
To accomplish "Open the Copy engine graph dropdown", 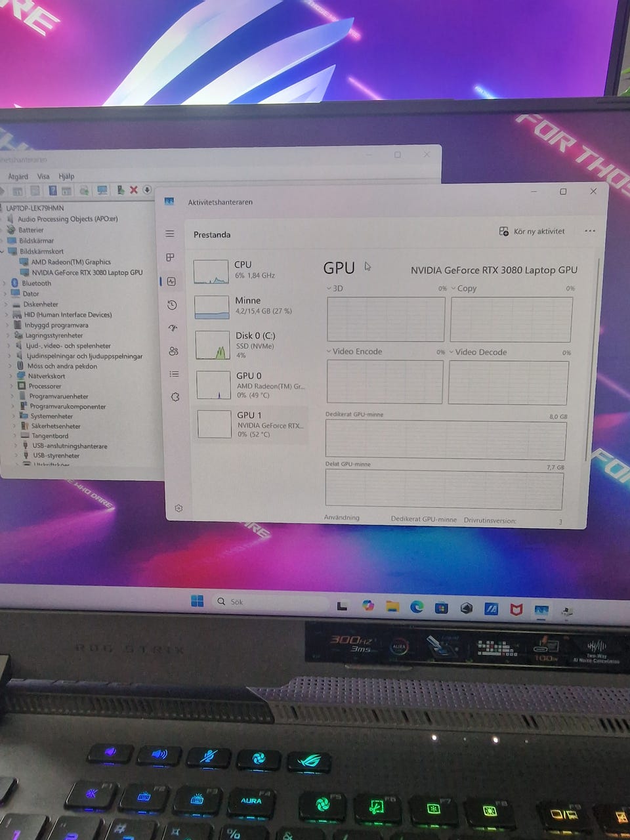I will [x=453, y=288].
